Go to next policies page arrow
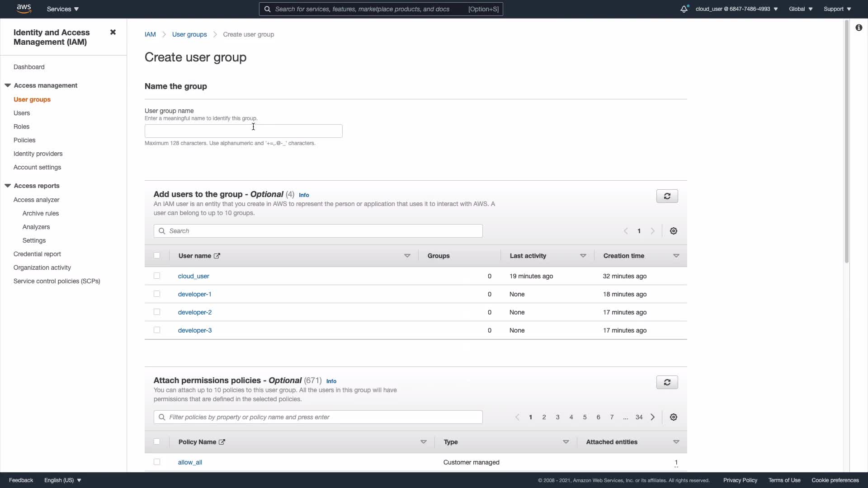Screen dimensions: 868x488 click(652, 417)
